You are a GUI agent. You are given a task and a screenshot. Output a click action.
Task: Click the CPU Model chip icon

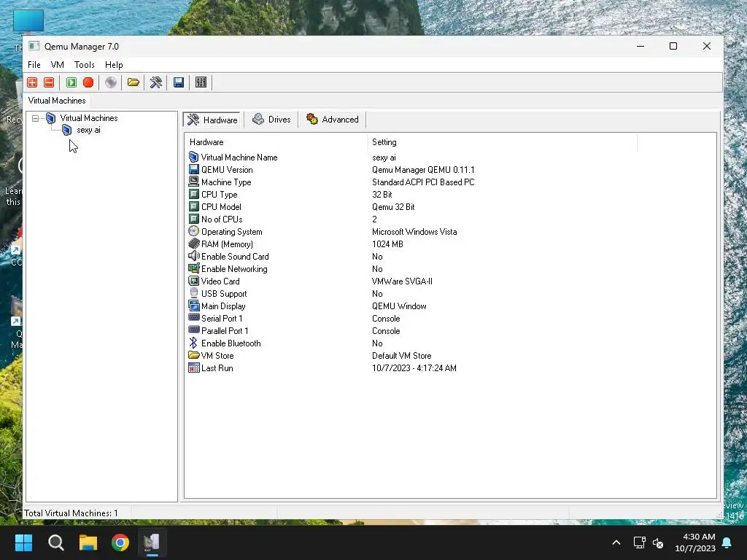pyautogui.click(x=193, y=206)
